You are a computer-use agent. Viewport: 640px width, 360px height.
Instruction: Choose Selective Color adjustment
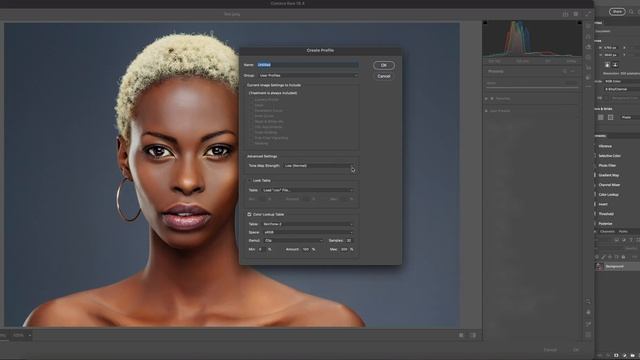609,156
